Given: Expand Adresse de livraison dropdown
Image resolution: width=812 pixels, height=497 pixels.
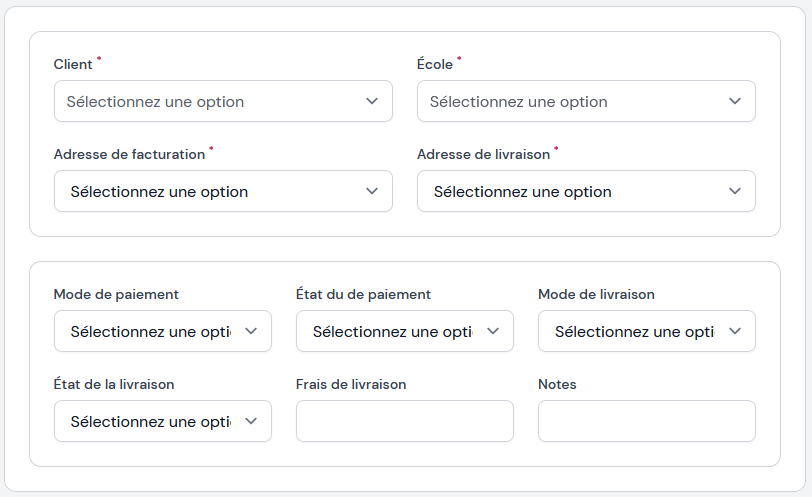Looking at the screenshot, I should 573,192.
